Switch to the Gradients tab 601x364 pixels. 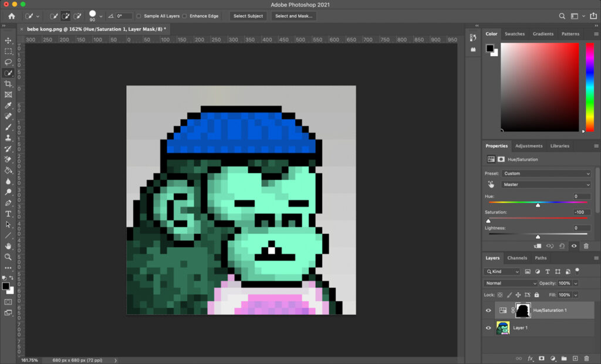pyautogui.click(x=543, y=33)
